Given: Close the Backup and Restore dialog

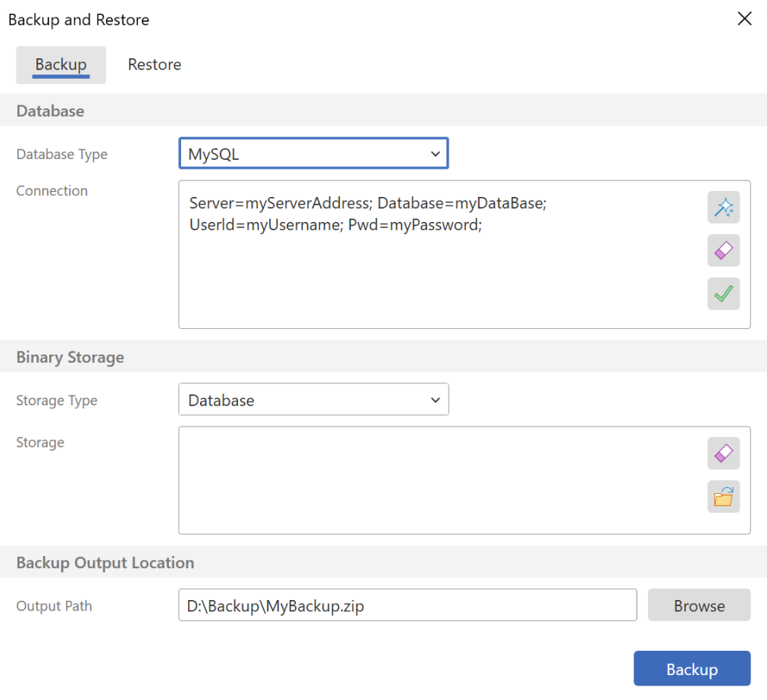Looking at the screenshot, I should click(x=744, y=19).
